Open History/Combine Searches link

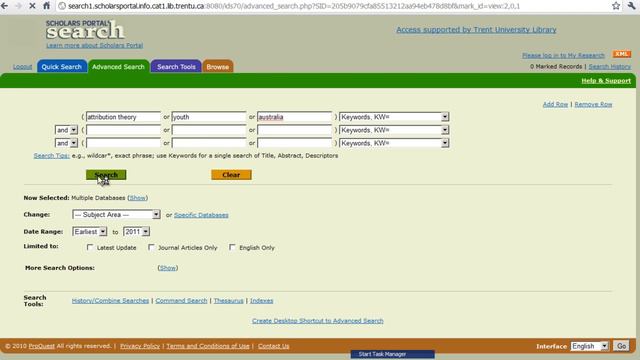point(110,300)
